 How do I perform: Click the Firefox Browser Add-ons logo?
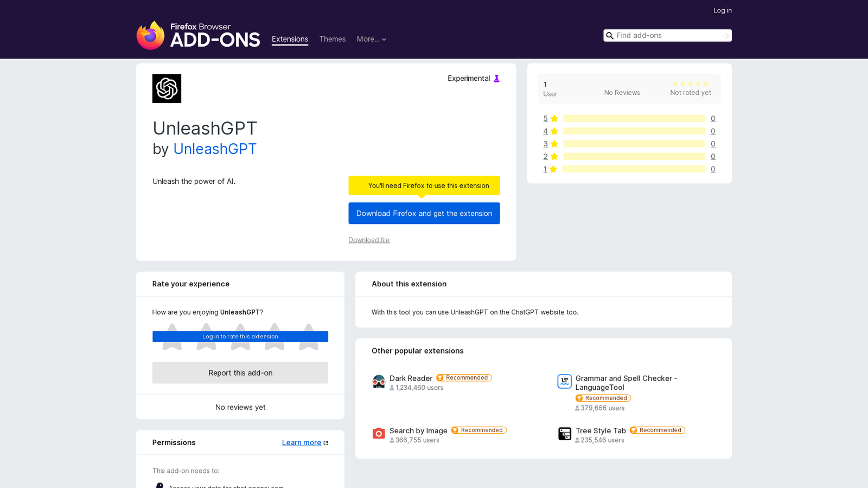pos(198,35)
